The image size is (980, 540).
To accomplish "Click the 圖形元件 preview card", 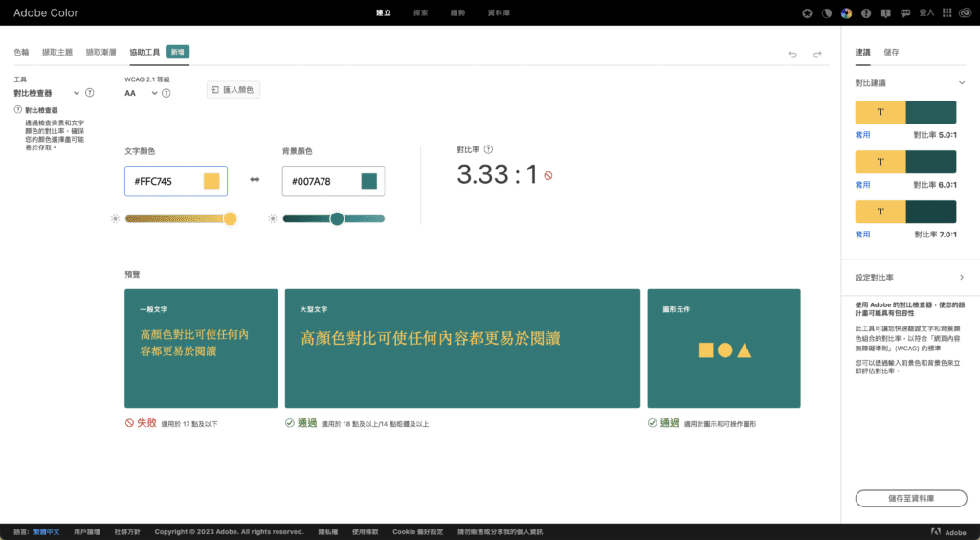I will [x=724, y=349].
